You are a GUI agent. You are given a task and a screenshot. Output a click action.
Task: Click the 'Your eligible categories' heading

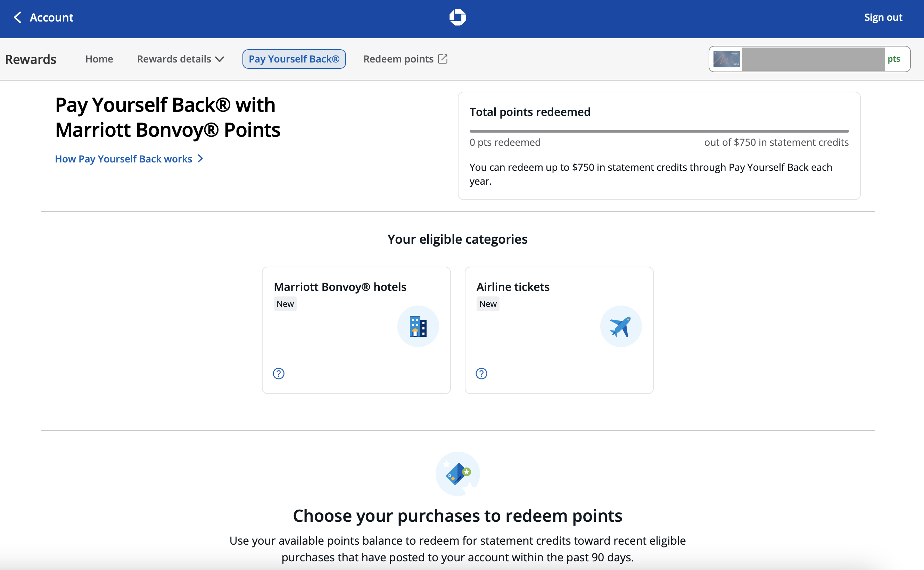[457, 239]
